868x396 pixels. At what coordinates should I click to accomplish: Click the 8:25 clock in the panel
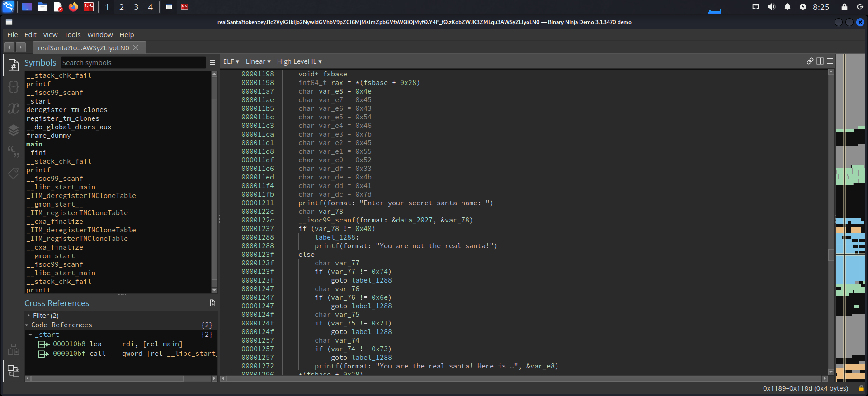(x=821, y=7)
